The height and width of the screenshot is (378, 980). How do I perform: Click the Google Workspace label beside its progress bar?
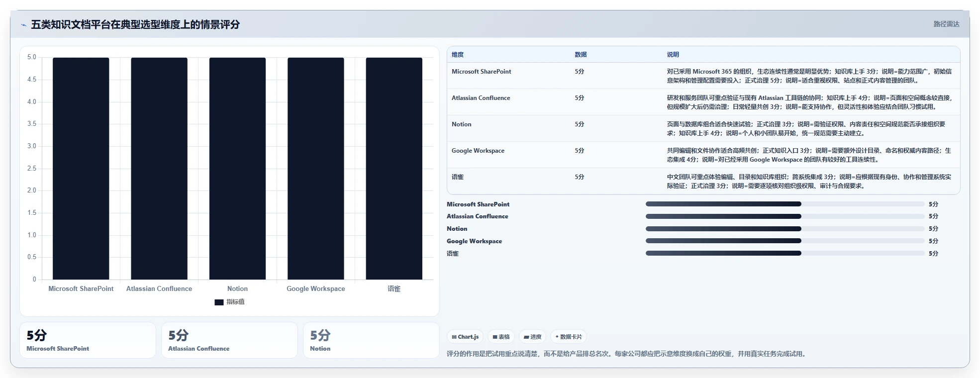(475, 241)
